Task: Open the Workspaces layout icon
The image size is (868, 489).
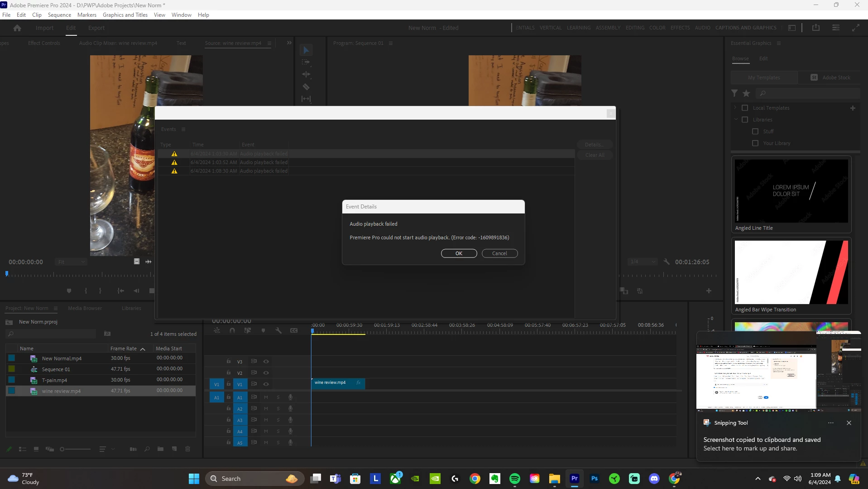Action: 792,28
